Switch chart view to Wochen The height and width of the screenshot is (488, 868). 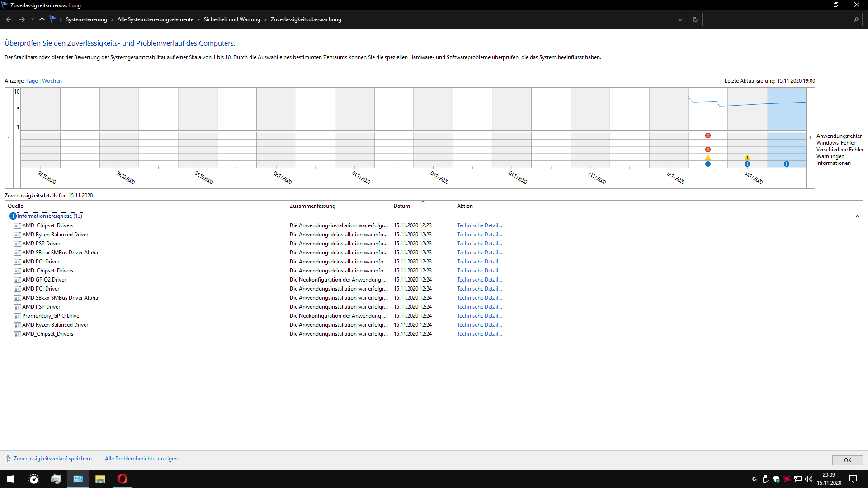(x=52, y=81)
